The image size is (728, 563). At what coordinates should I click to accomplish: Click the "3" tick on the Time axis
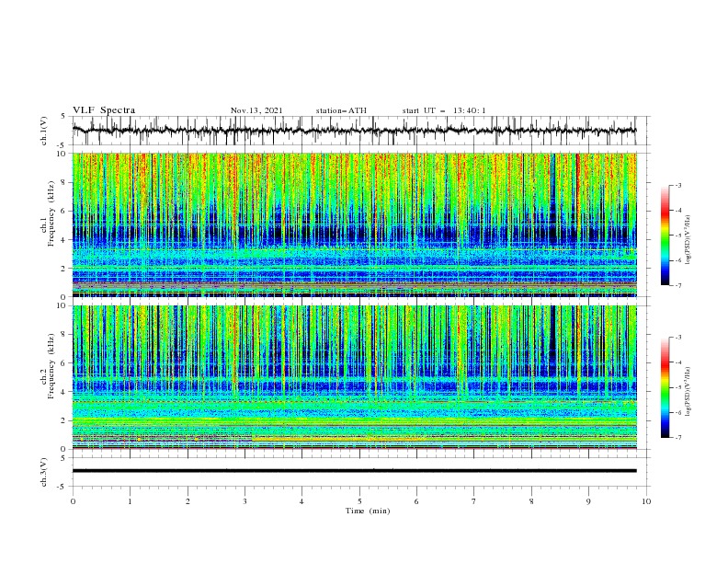tap(245, 501)
